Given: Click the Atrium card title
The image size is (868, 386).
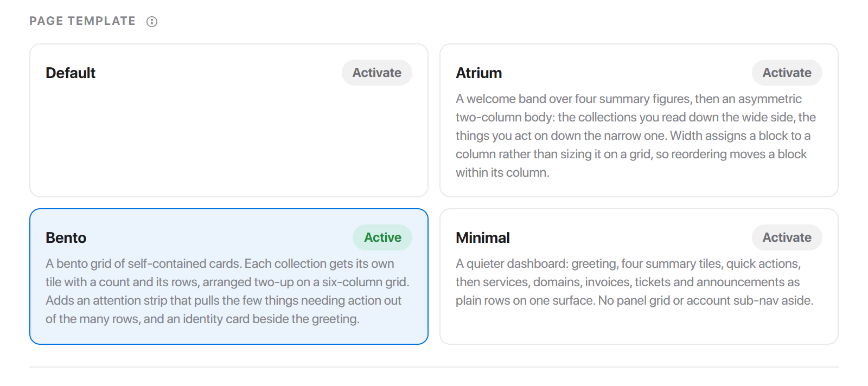Looking at the screenshot, I should 478,73.
